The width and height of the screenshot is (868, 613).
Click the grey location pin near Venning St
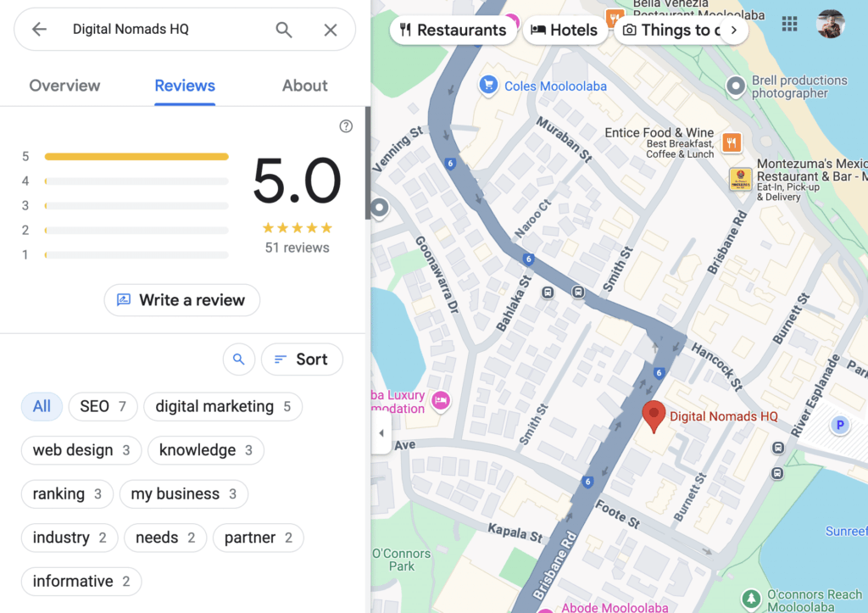[x=380, y=209]
